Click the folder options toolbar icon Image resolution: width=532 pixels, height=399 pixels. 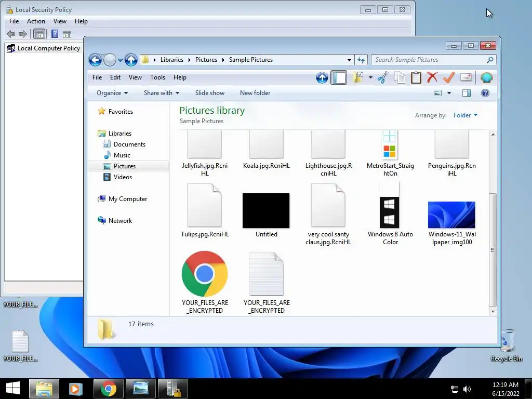[x=357, y=78]
